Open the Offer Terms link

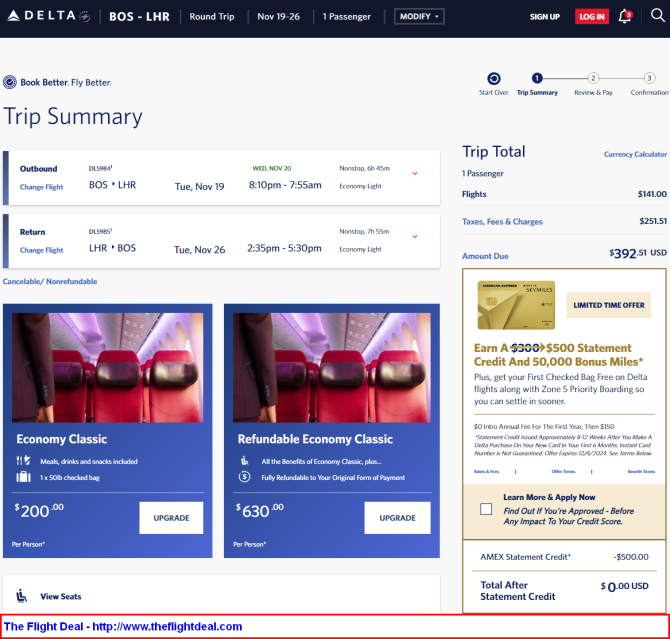[x=563, y=471]
